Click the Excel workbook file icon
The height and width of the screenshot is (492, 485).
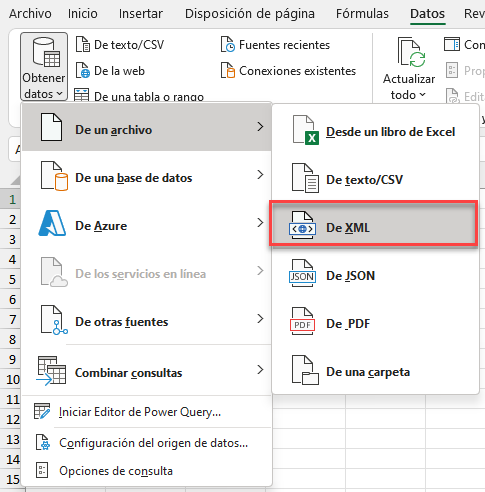[x=305, y=130]
